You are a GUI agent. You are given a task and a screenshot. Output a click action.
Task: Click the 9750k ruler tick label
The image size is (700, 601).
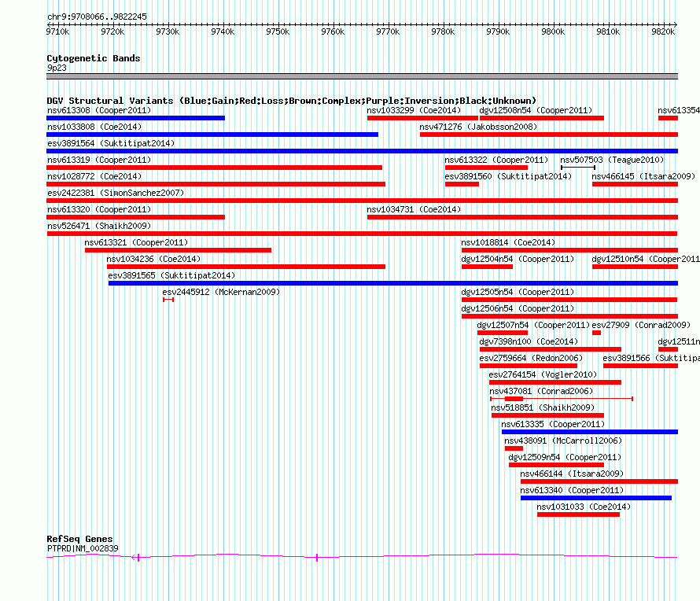[278, 31]
